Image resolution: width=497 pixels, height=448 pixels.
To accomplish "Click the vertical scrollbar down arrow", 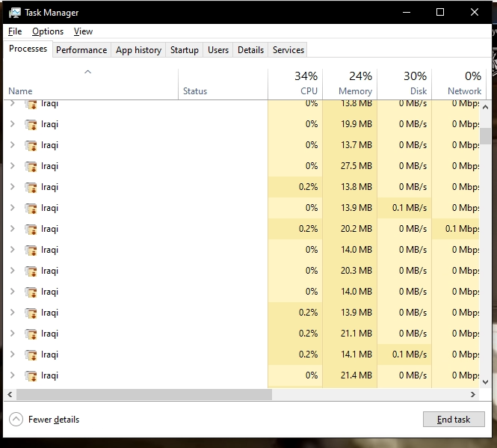I will click(485, 382).
